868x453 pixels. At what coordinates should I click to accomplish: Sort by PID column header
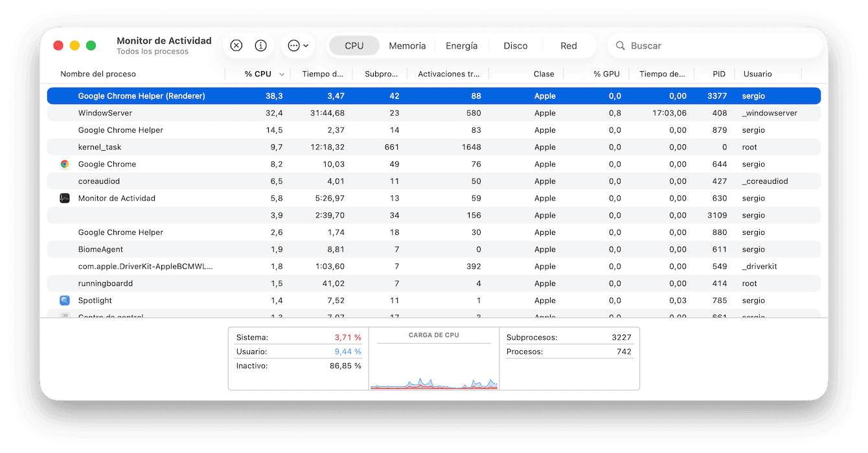(719, 74)
